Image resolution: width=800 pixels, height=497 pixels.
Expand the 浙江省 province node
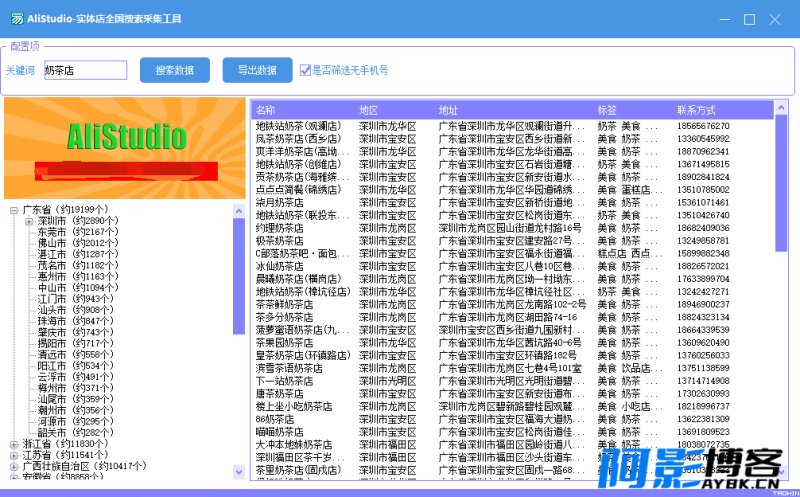(x=14, y=443)
